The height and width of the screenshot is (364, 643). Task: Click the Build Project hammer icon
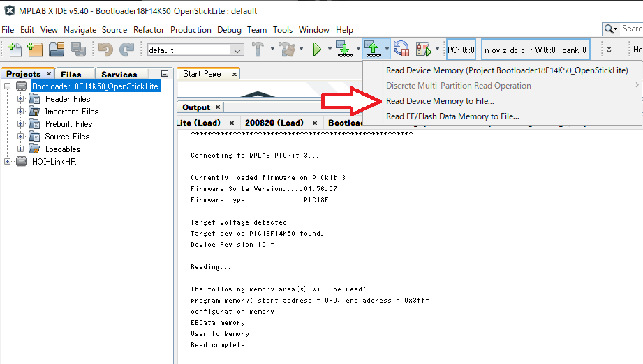tap(258, 49)
